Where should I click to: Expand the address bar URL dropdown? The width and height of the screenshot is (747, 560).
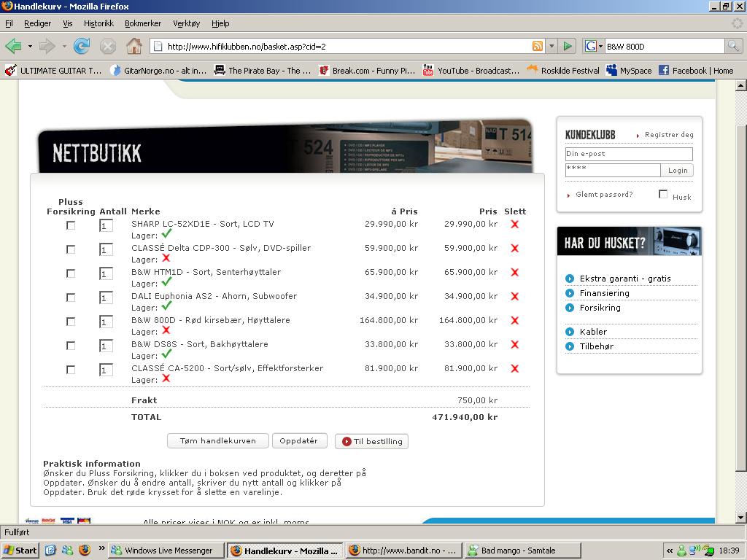pos(551,46)
